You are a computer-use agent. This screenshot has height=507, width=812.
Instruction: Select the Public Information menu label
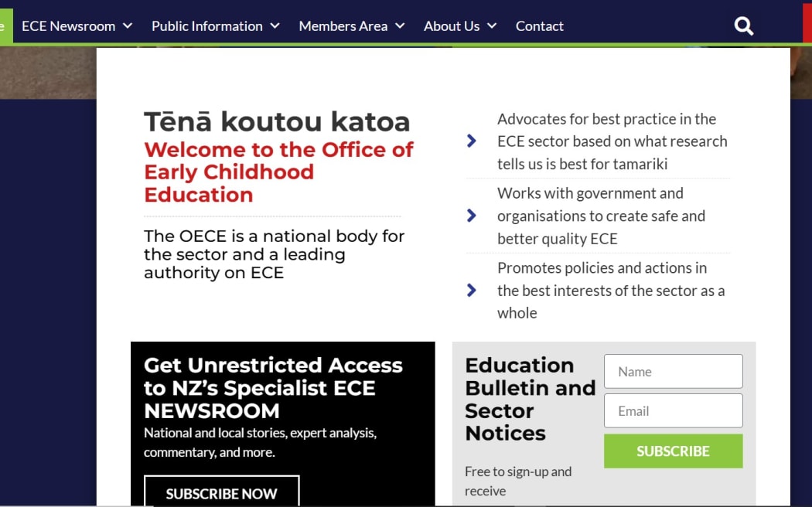(x=207, y=26)
